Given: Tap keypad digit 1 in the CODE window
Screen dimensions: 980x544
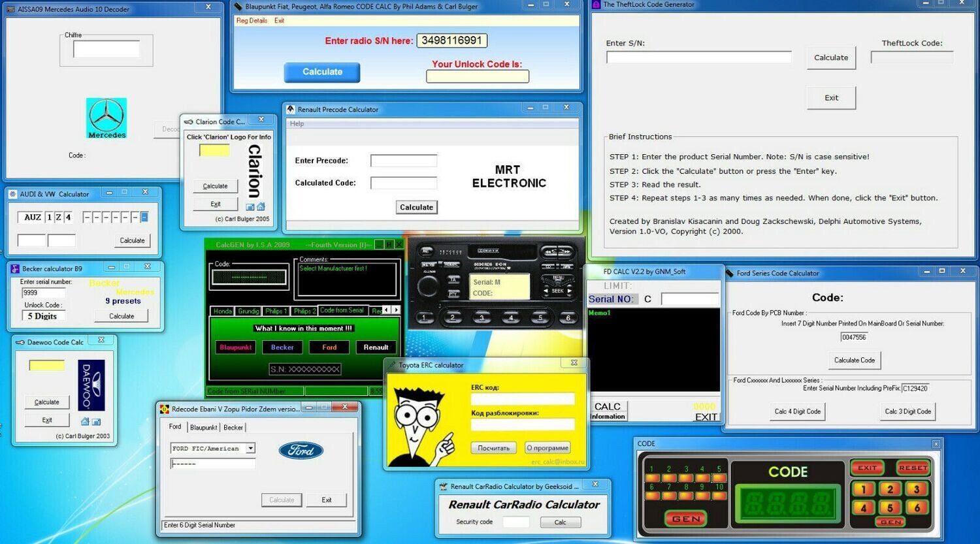Looking at the screenshot, I should tap(863, 489).
